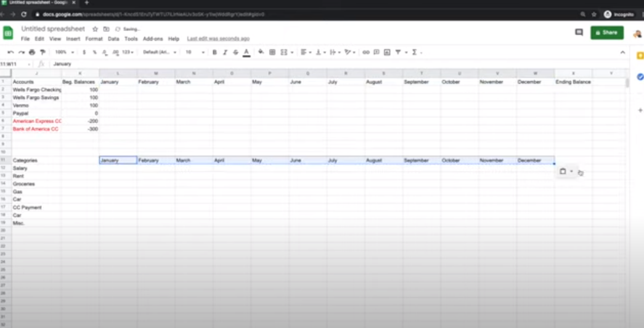Open the Format menu
Viewport: 644px width, 328px height.
(94, 39)
